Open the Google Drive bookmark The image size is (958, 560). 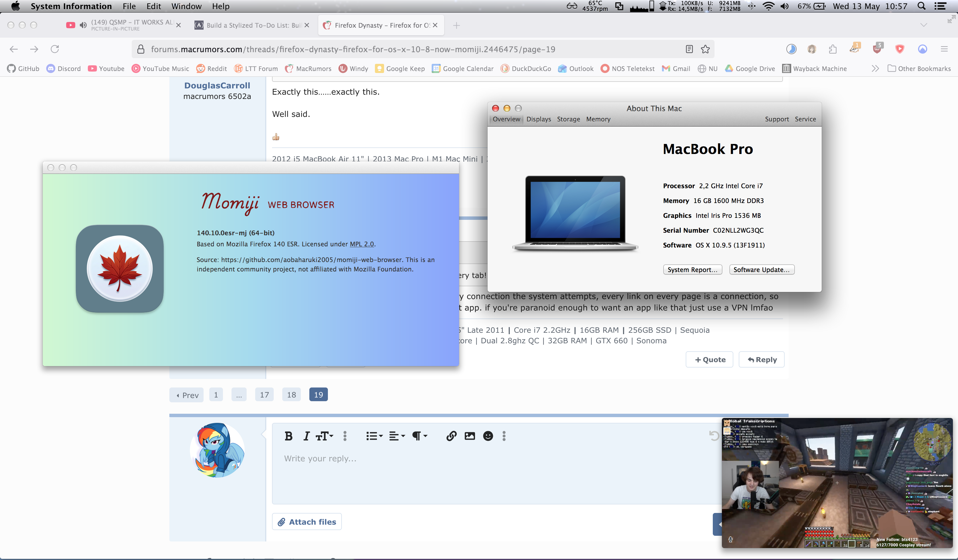(750, 68)
